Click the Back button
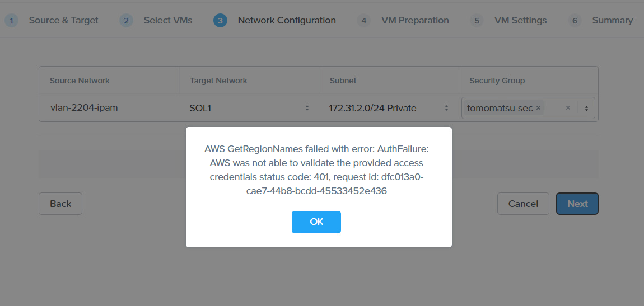The image size is (644, 306). [x=60, y=204]
